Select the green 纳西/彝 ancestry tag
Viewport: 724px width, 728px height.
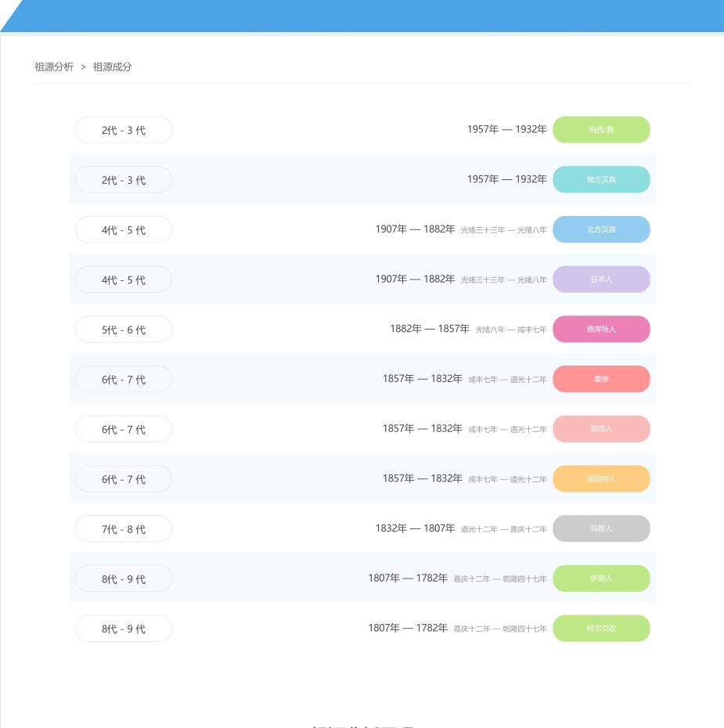601,129
